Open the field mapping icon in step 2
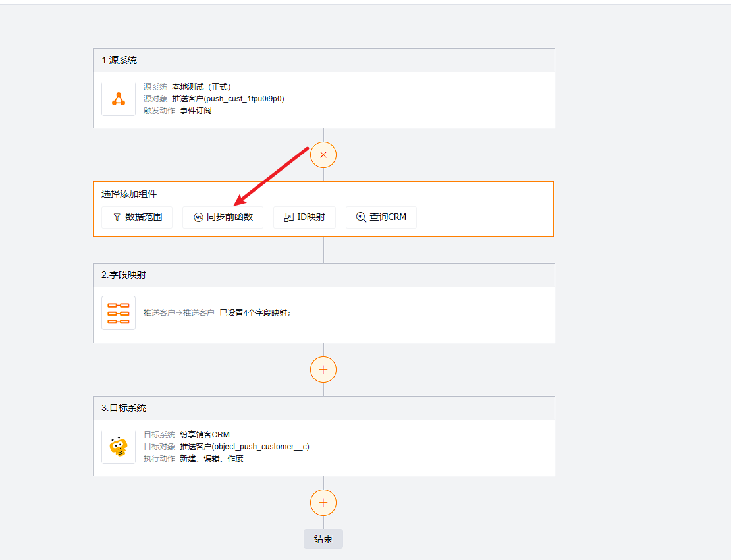 click(x=119, y=312)
